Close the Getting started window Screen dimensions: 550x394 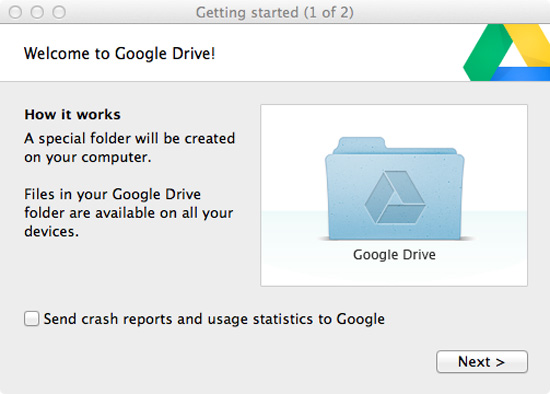pos(15,12)
